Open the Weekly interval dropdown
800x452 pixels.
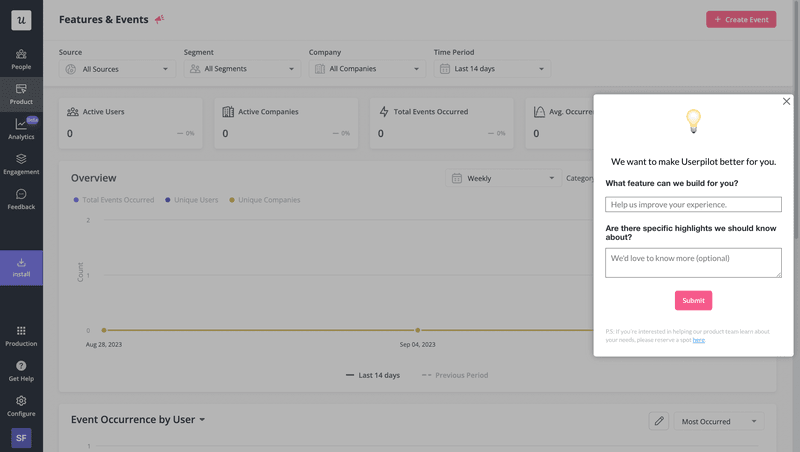pos(503,178)
